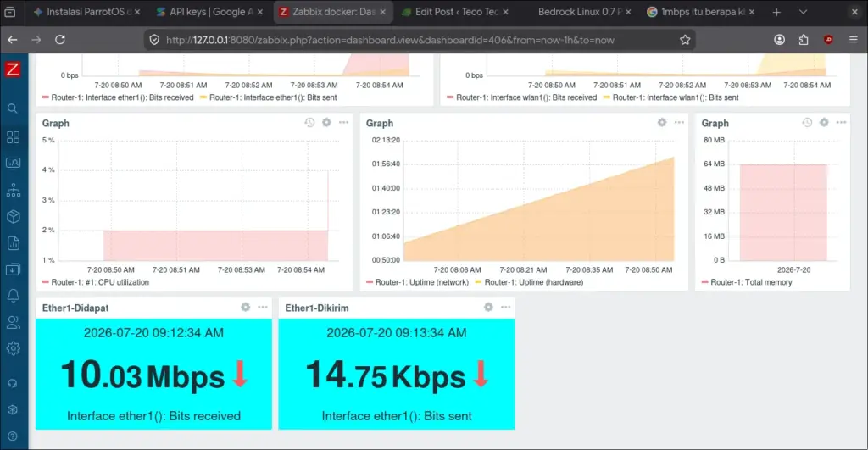The height and width of the screenshot is (450, 868).
Task: Click the Router-1: Total memory legend entry
Action: [747, 282]
